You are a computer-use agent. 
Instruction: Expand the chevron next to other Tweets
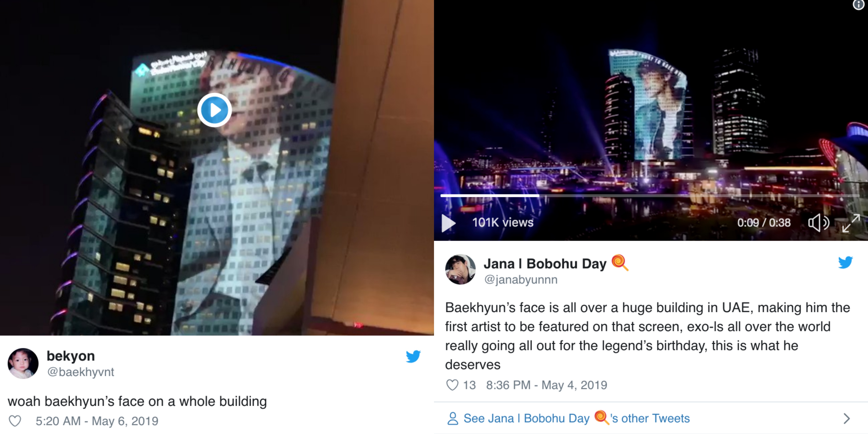point(847,419)
